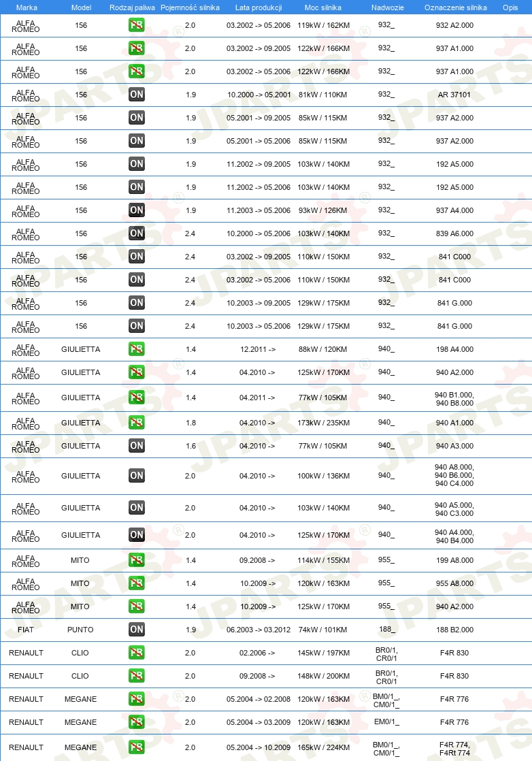Select engine code 188 B2.000

click(x=455, y=630)
